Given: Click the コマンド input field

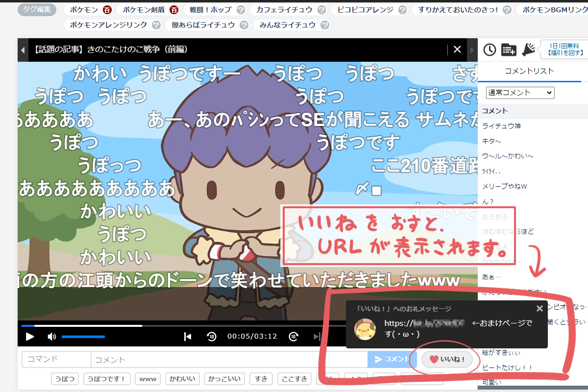Looking at the screenshot, I should pos(56,359).
